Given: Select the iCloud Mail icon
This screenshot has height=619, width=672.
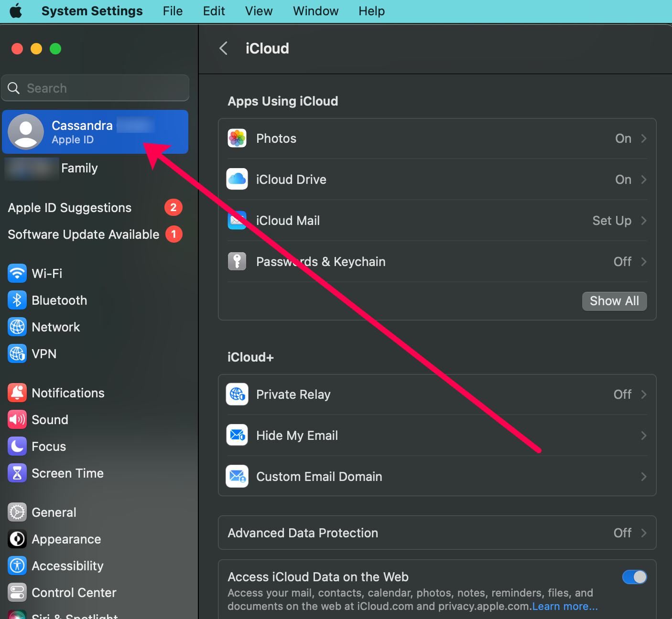Looking at the screenshot, I should pos(237,220).
